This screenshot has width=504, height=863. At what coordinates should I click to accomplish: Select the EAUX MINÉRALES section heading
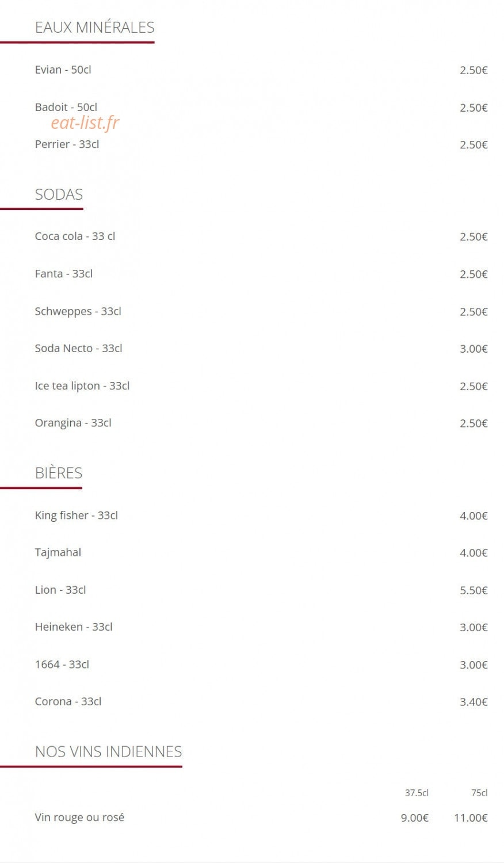(x=95, y=27)
